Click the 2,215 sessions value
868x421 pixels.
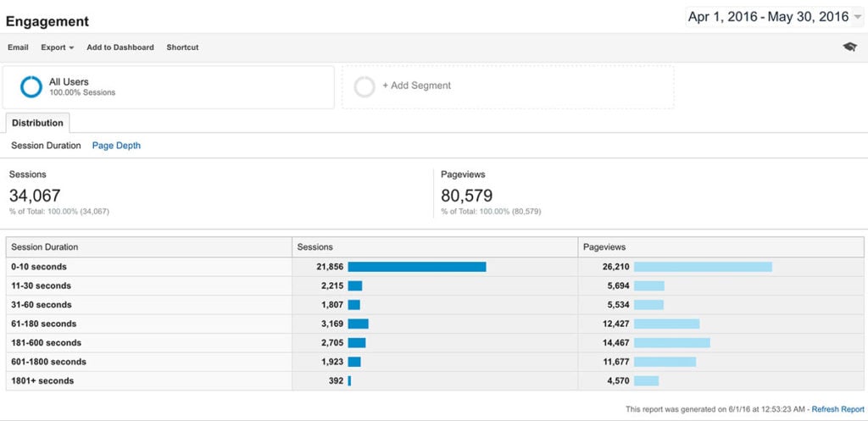332,286
